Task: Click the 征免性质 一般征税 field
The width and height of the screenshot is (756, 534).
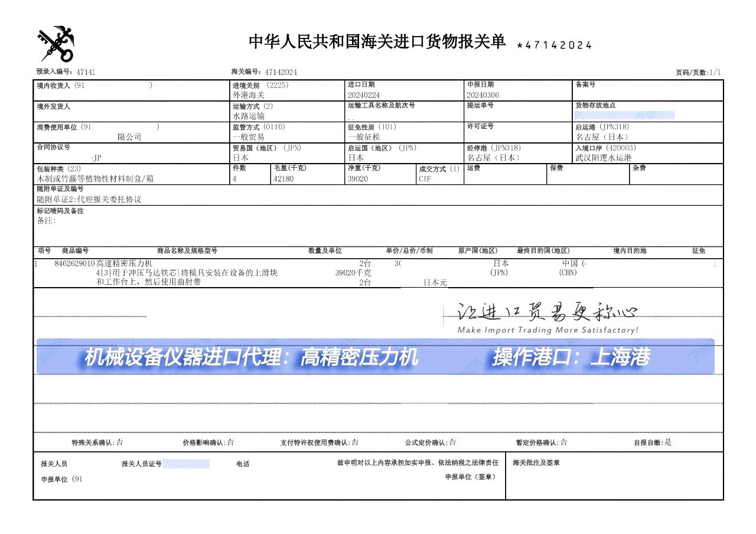Action: click(364, 137)
